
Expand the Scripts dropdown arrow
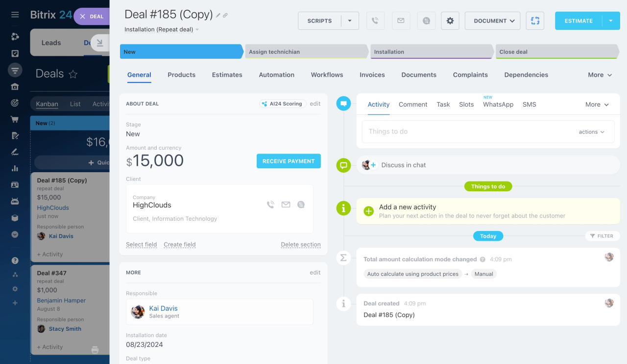(x=350, y=21)
